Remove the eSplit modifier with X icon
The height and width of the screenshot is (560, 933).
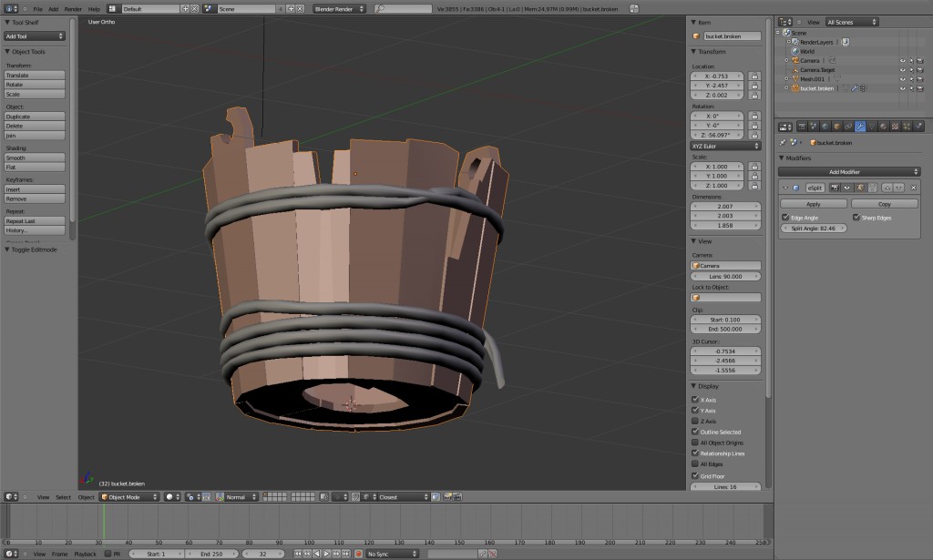pos(913,188)
